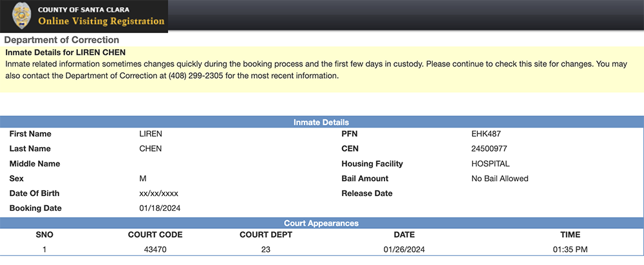
Task: Click the COURT CODE column header
Action: (155, 235)
